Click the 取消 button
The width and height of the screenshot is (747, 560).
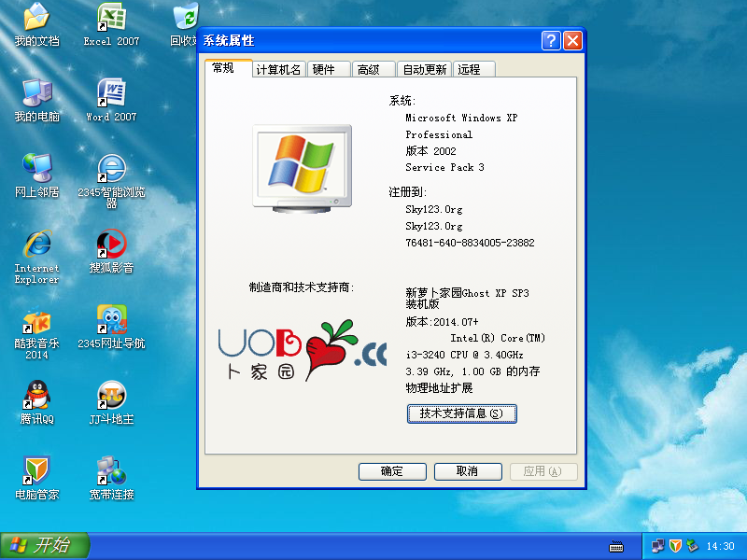pos(468,471)
